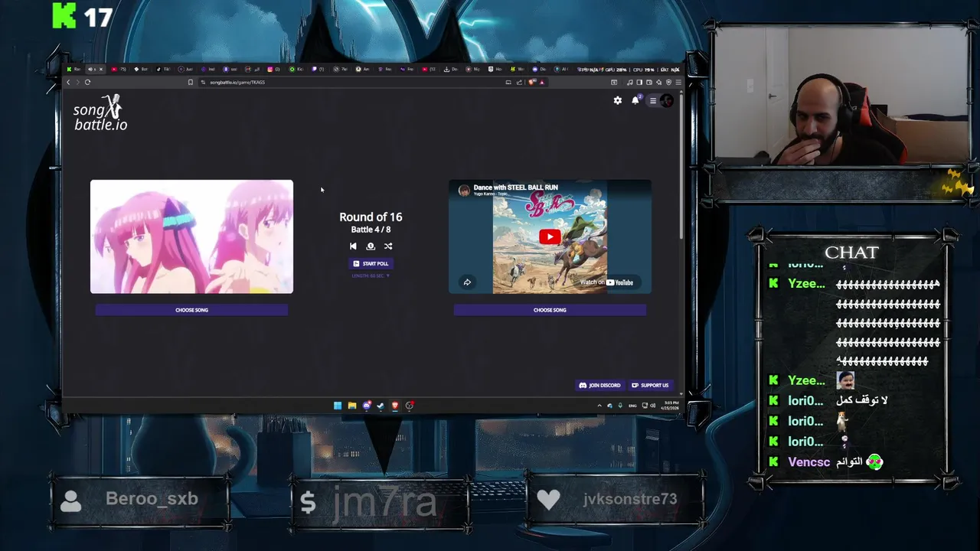Click the YouTube channel avatar in embed
The height and width of the screenshot is (551, 980).
(x=464, y=190)
